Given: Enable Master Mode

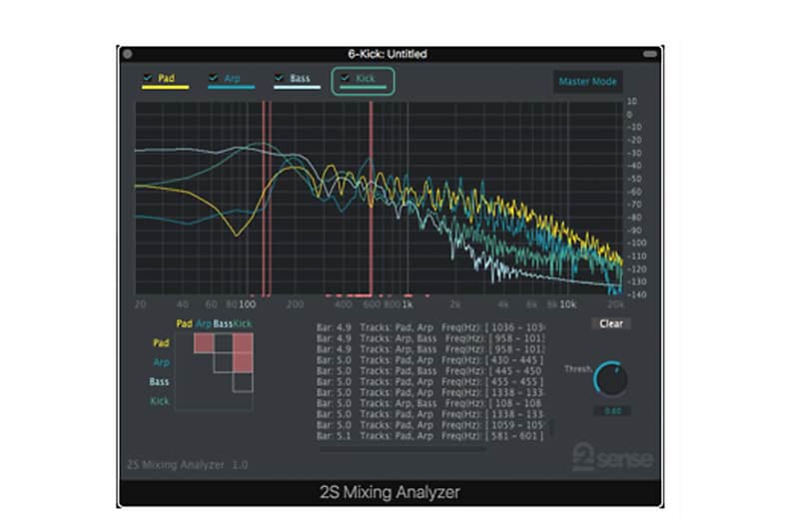Looking at the screenshot, I should tap(587, 82).
